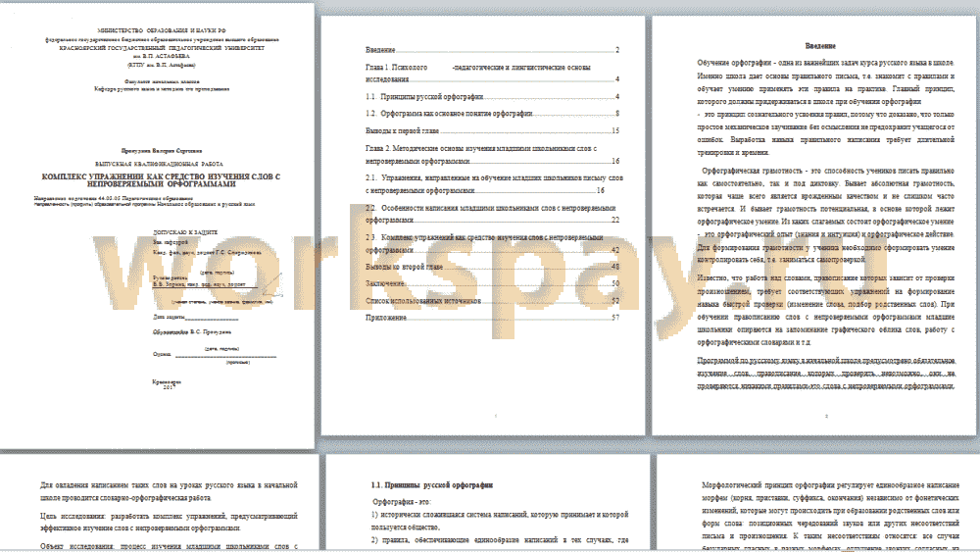
Task: Select the bold thesis title 'КОМПЛЕКС УПРАЖНЕНИЙ КАК СРЕДСТВО ИЗУЧЕНИЯ СЛОВ'
Action: [x=162, y=180]
